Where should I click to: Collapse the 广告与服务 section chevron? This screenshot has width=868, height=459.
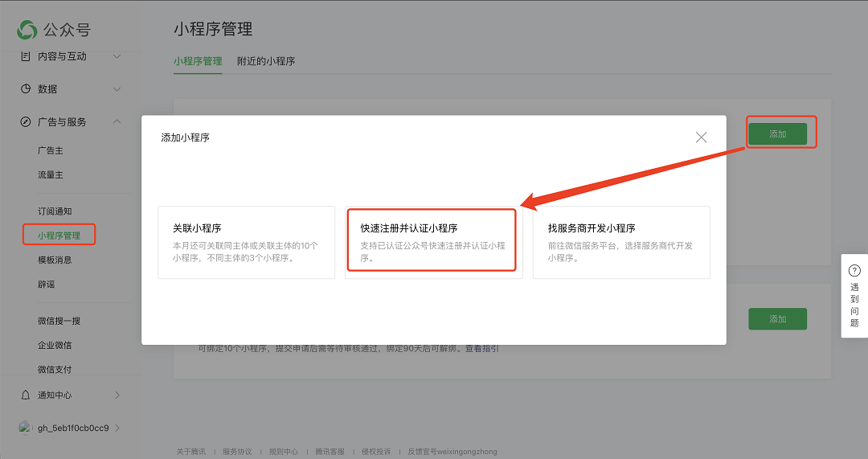[117, 122]
